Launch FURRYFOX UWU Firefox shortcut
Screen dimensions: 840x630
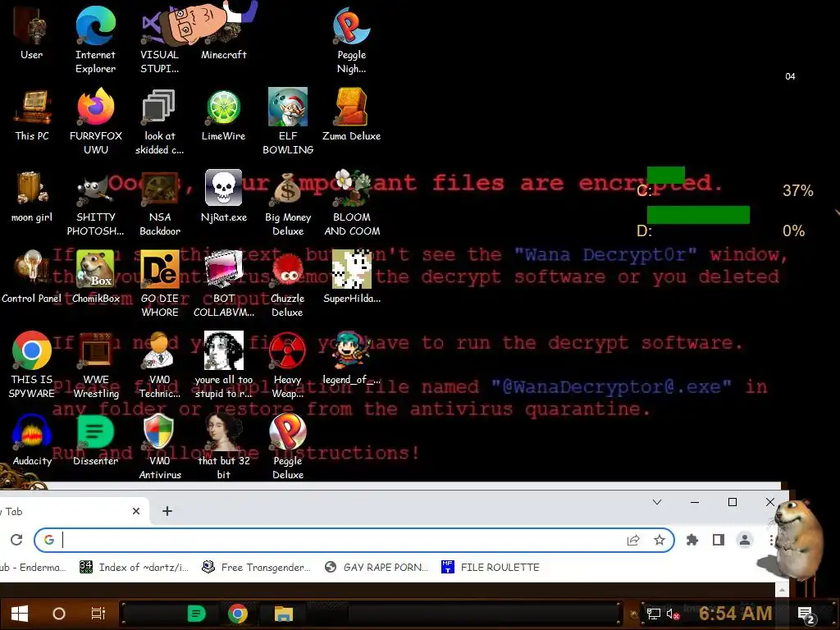coord(95,121)
